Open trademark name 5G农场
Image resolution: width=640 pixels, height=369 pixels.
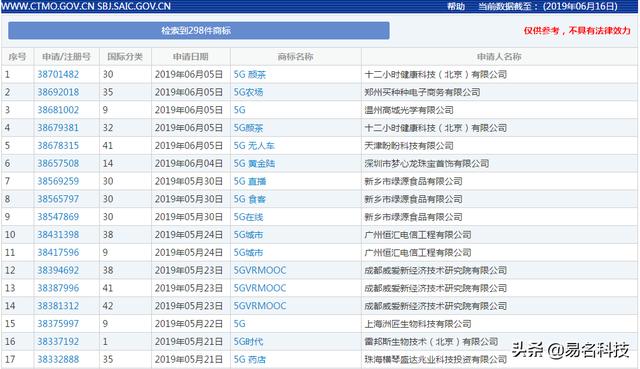248,92
